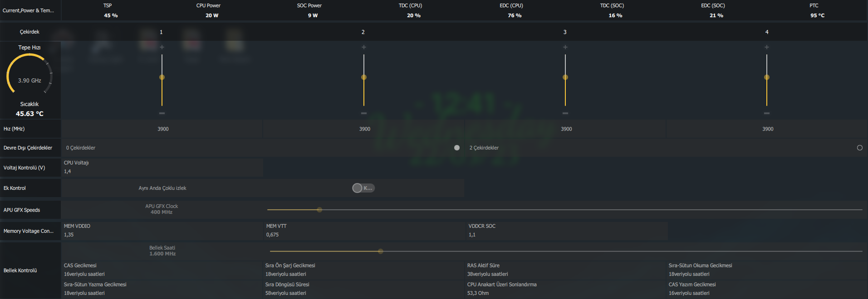The height and width of the screenshot is (299, 868).
Task: Click plus icon above core 4 slider
Action: (x=767, y=47)
